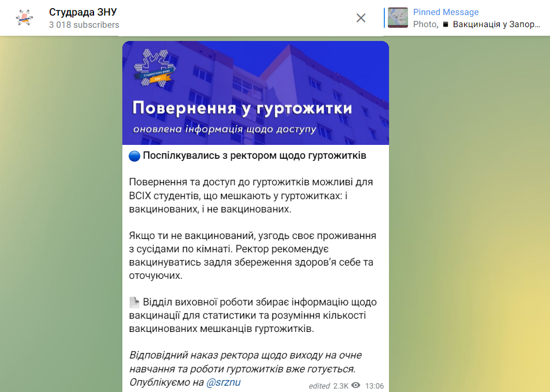Click the student council logo in the banner
The height and width of the screenshot is (392, 550).
coord(154,67)
